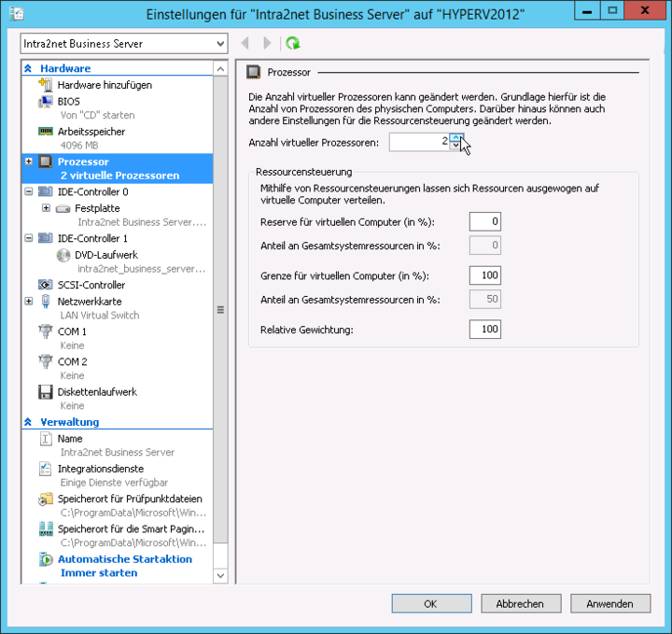Click the BIOS monitor icon
This screenshot has height=634, width=672.
(x=46, y=102)
